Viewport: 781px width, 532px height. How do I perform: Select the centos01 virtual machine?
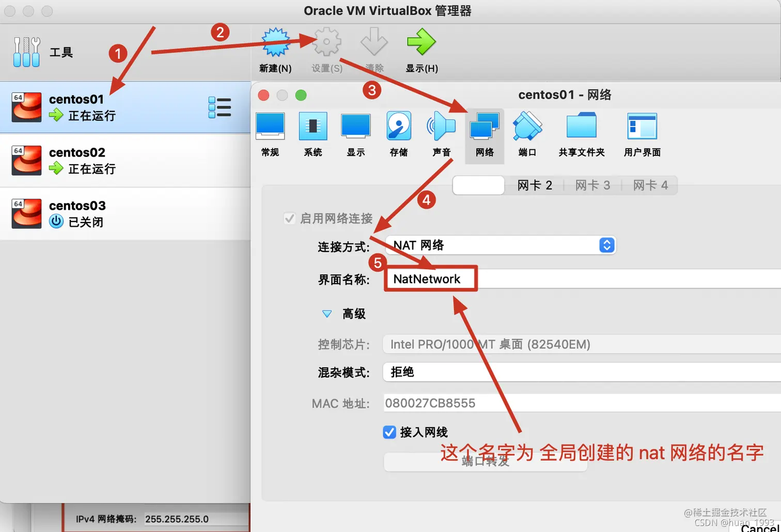[126, 107]
